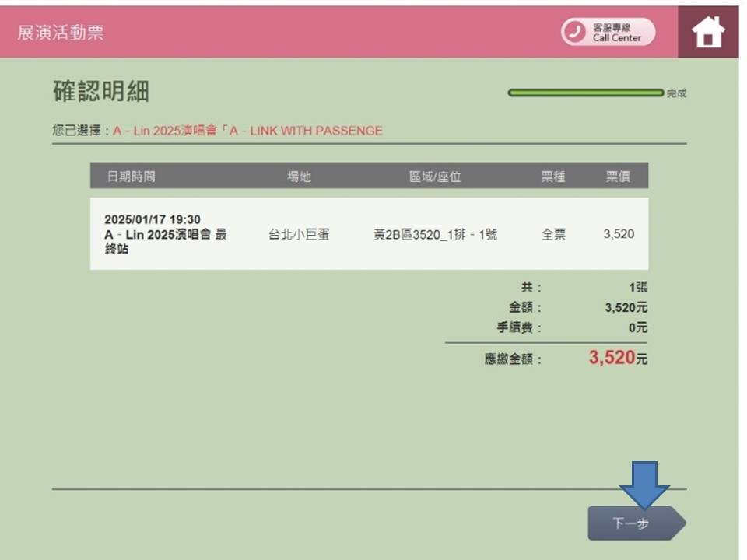
Task: Click the 您已選擇 label
Action: (x=82, y=131)
